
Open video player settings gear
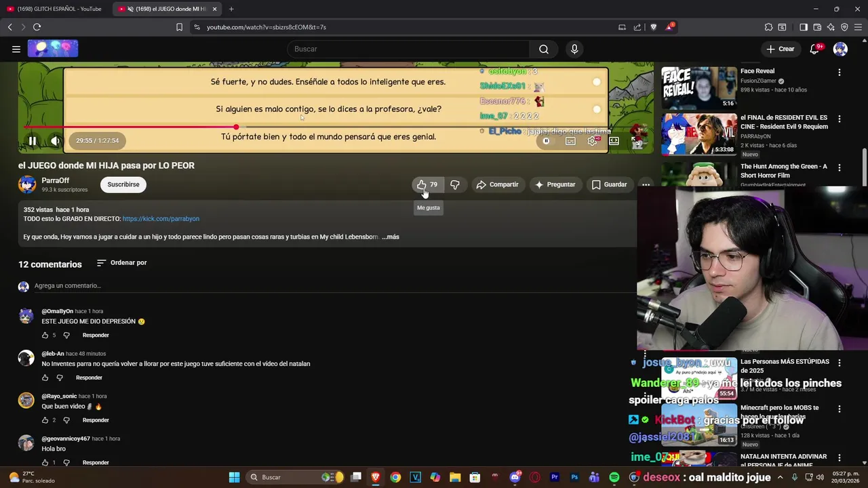pos(592,141)
